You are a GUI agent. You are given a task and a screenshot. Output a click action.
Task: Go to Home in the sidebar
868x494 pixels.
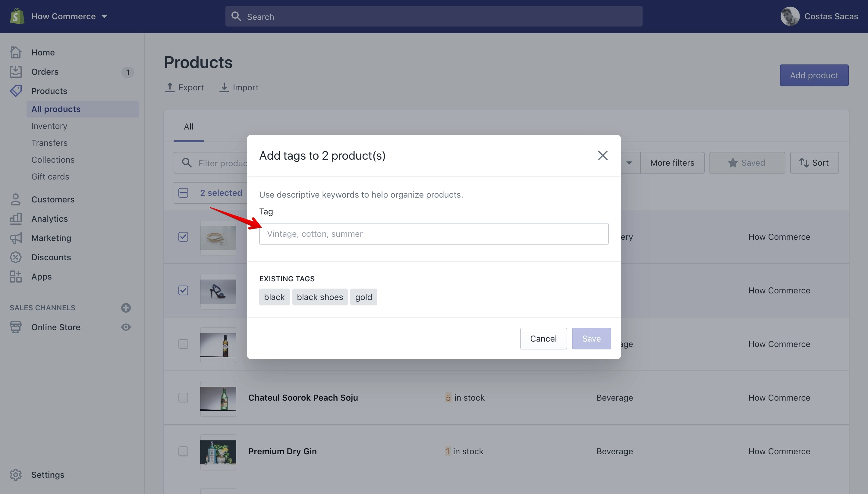click(43, 52)
